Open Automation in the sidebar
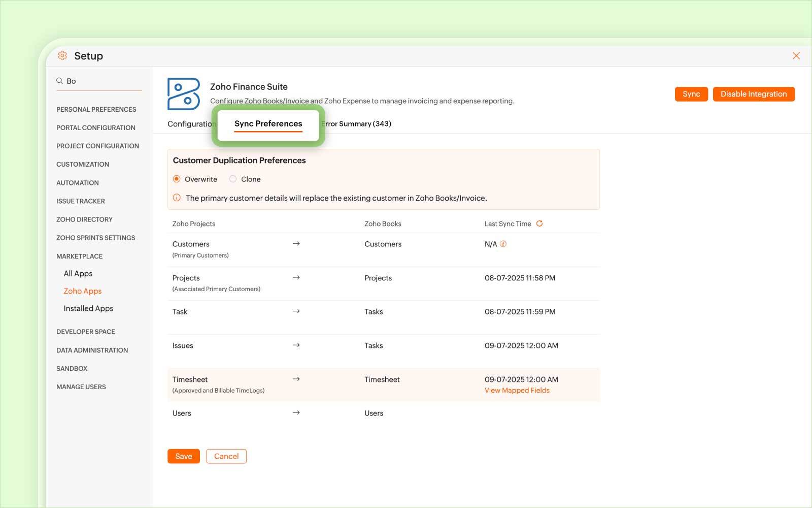 point(78,183)
